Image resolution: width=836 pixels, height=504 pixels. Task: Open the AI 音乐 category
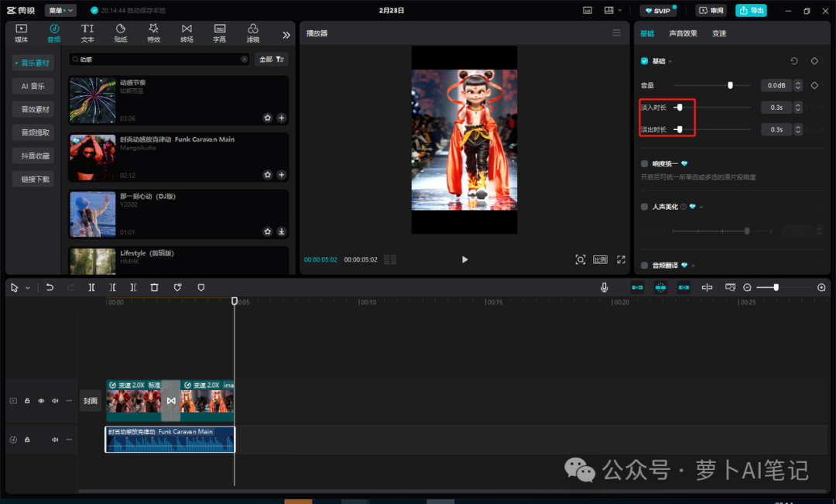coord(33,86)
